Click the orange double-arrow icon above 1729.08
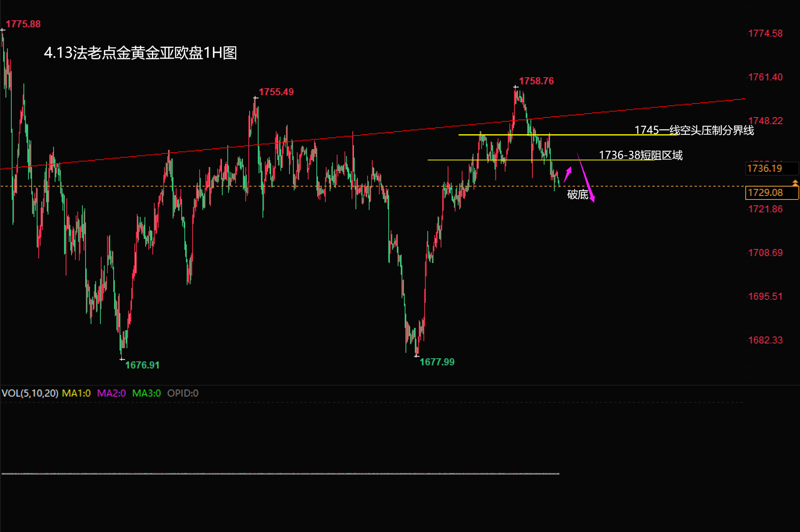This screenshot has height=532, width=800. [x=795, y=183]
